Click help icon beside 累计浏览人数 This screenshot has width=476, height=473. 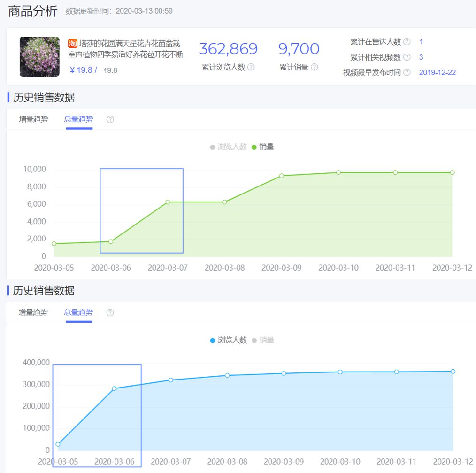(x=251, y=67)
